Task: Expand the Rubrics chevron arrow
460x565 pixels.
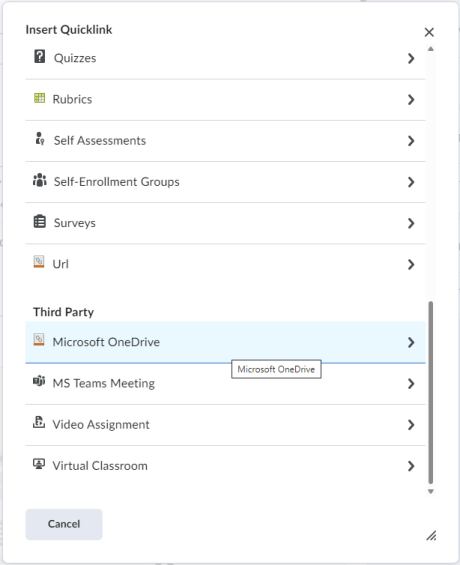Action: 411,99
